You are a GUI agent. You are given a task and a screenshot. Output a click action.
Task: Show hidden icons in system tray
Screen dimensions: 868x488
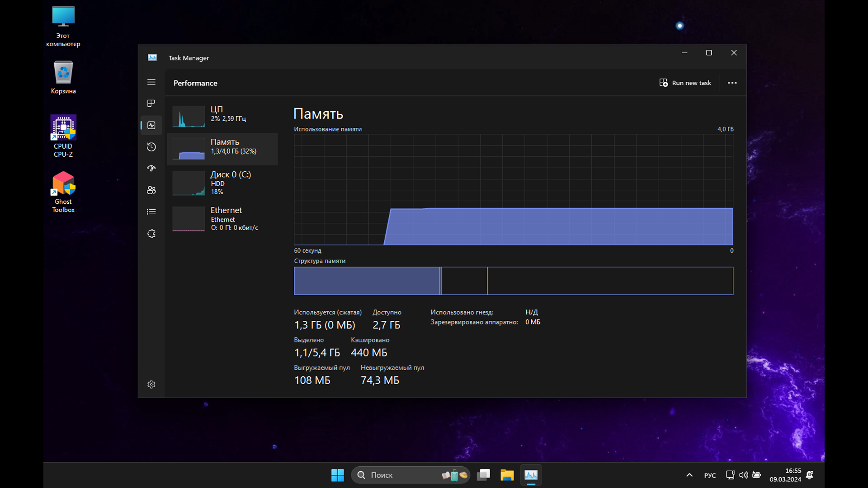coord(689,475)
